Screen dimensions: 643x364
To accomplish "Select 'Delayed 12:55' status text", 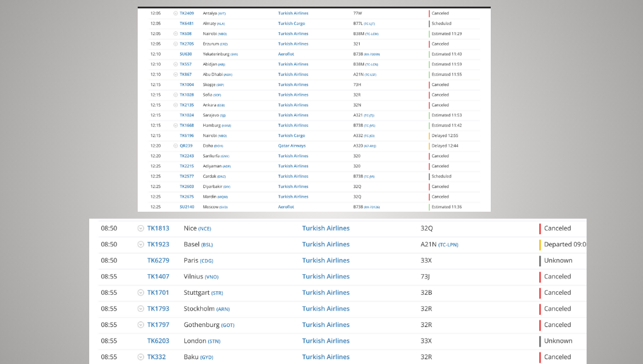I will tap(445, 136).
